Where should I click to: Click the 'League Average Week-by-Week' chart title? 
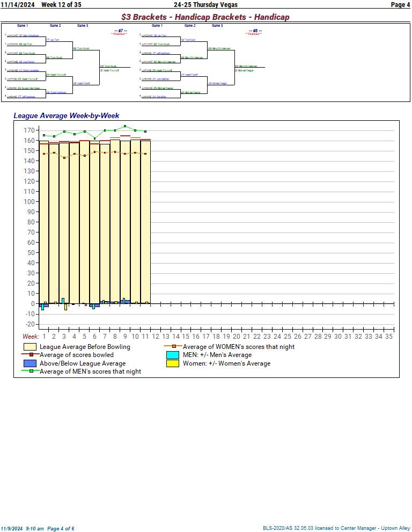[66, 116]
